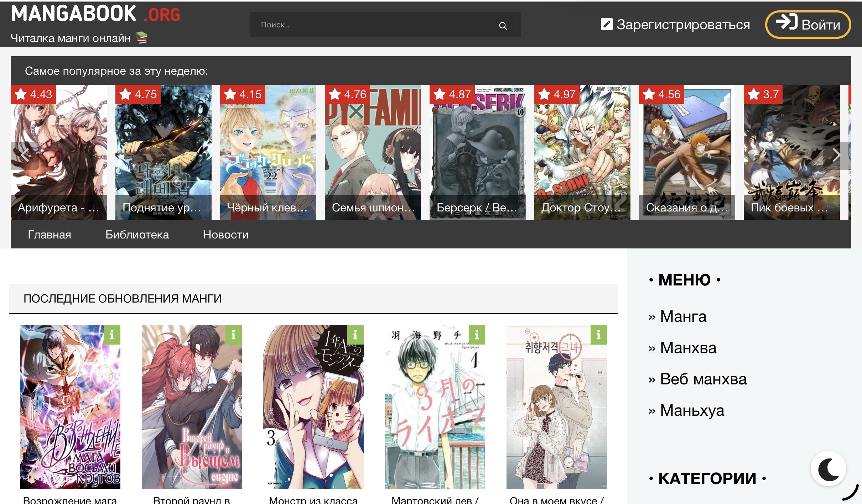This screenshot has width=862, height=504.
Task: Select Маньхуа in the sidebar menu
Action: pyautogui.click(x=692, y=410)
